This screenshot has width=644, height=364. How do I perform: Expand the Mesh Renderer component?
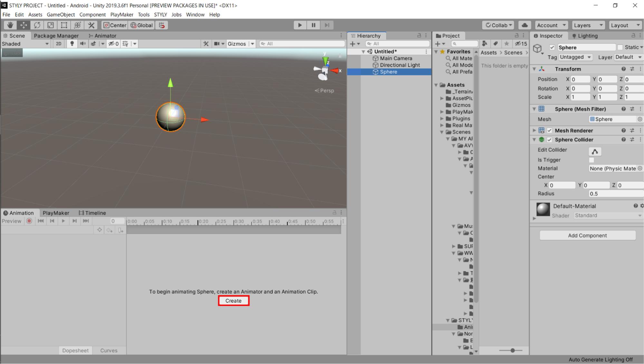[x=534, y=130]
